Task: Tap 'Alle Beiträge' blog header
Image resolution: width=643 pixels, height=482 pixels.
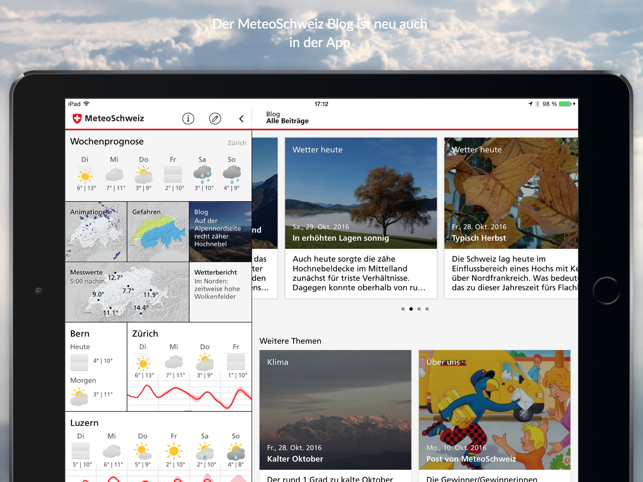Action: 287,121
